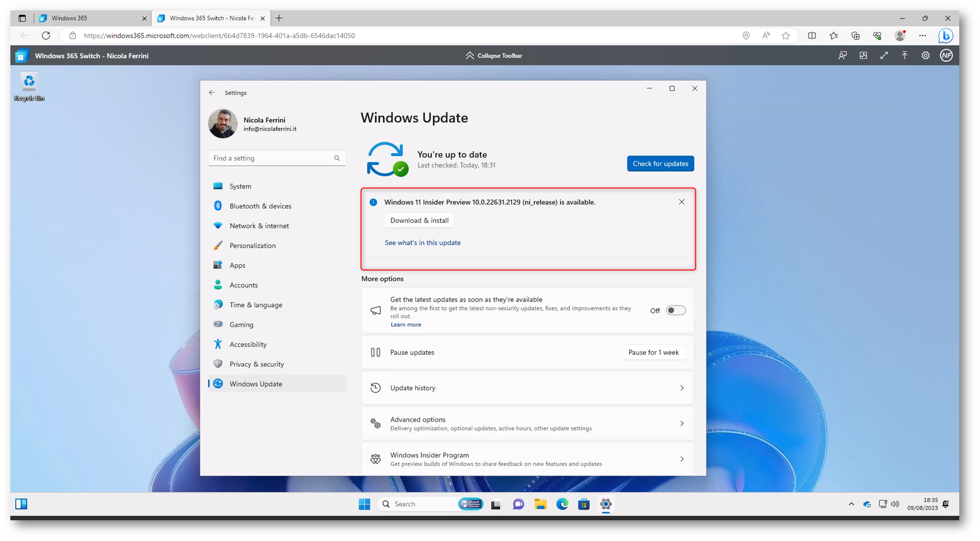
Task: Turn on get latest updates toggle
Action: click(x=675, y=310)
